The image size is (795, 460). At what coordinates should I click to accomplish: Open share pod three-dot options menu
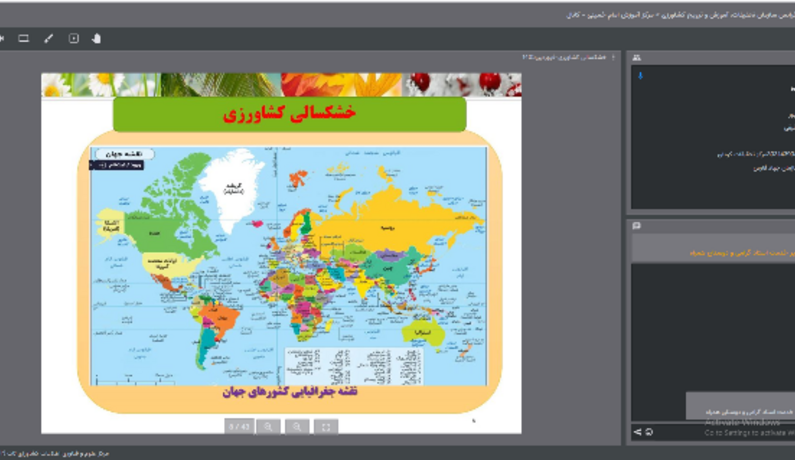613,57
